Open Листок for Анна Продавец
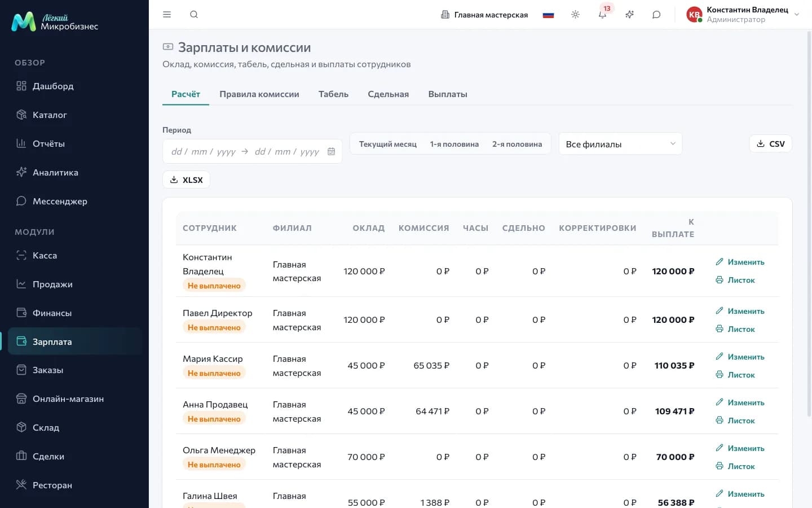This screenshot has width=812, height=508. (735, 421)
